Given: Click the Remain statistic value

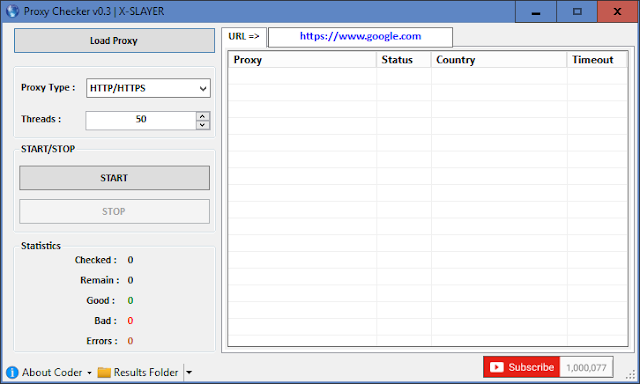Looking at the screenshot, I should point(130,280).
